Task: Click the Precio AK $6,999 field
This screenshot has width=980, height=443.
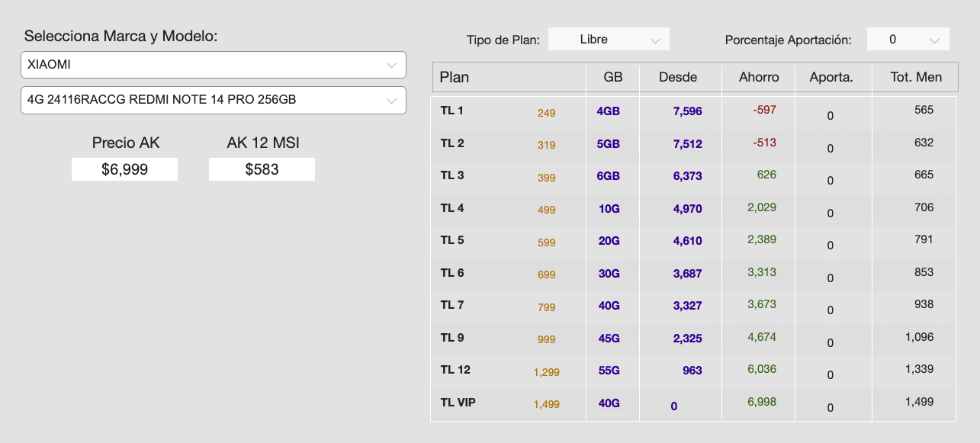Action: tap(124, 169)
